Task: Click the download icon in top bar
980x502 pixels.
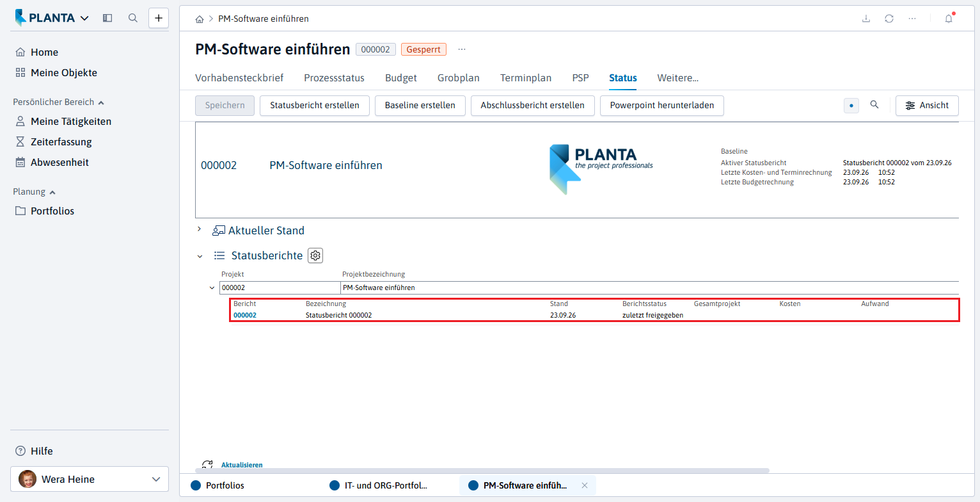Action: click(x=866, y=19)
